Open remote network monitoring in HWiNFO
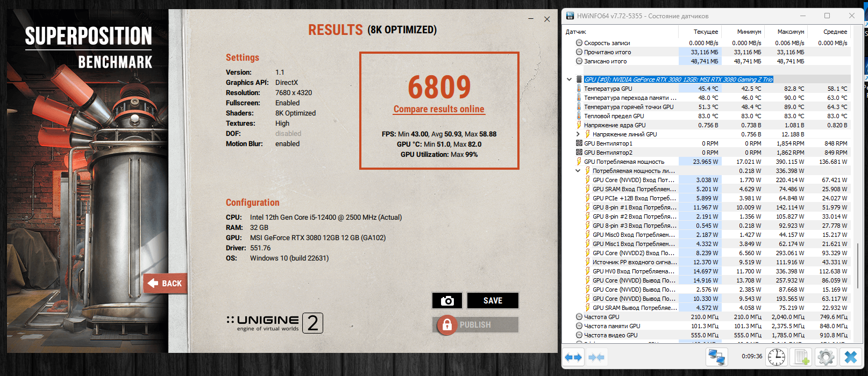 [x=716, y=357]
